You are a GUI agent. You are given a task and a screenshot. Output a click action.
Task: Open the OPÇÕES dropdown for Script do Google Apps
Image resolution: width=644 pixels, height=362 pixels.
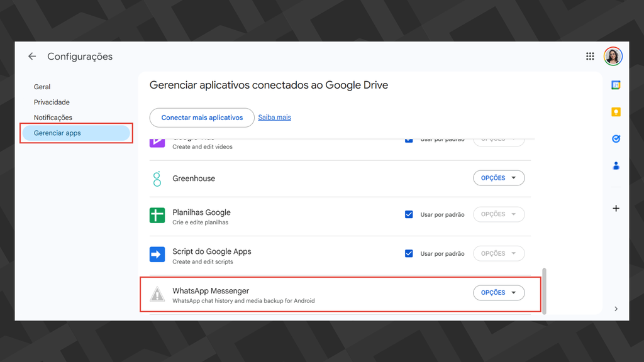[x=499, y=253]
